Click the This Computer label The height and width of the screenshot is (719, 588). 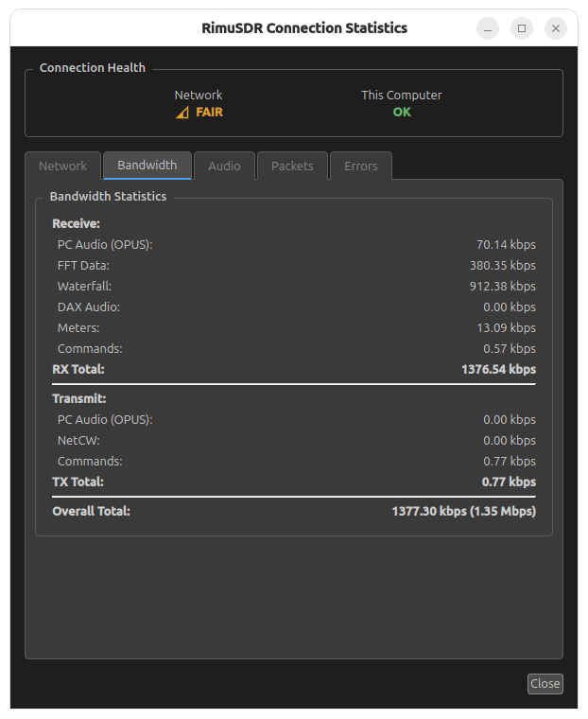[402, 96]
